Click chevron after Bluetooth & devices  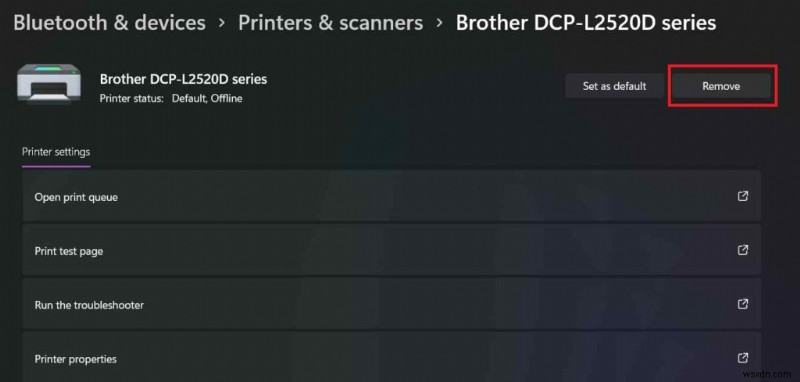click(222, 23)
